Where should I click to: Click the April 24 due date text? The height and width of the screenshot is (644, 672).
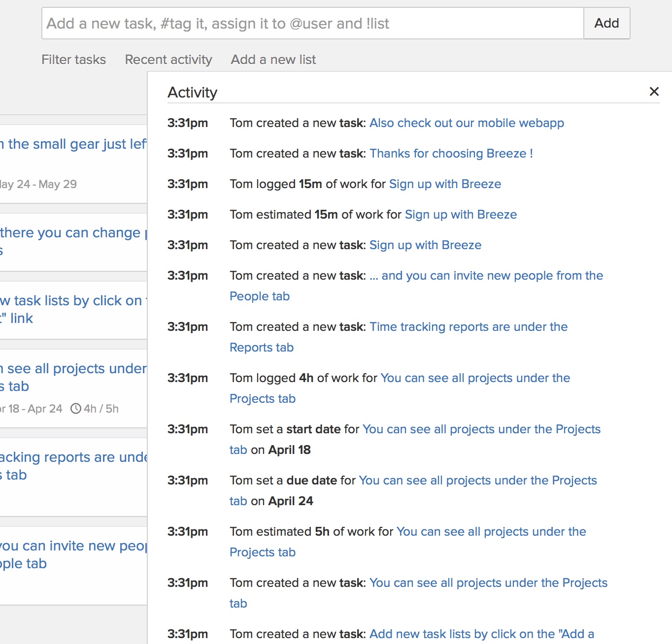click(x=291, y=501)
